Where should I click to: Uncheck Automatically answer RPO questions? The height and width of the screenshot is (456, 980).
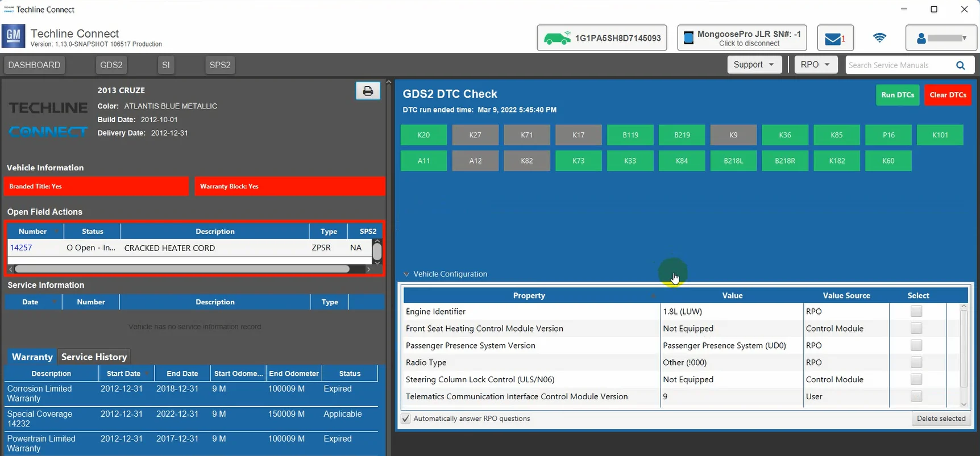406,419
